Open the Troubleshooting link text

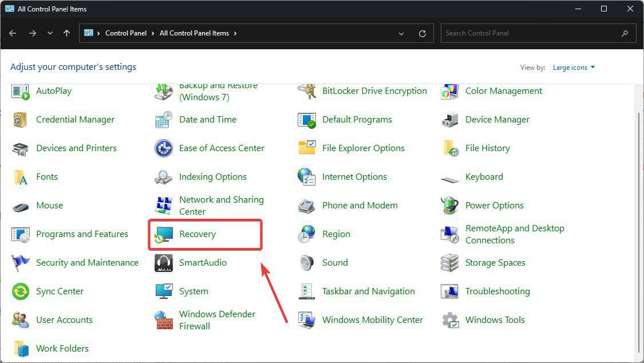[497, 291]
